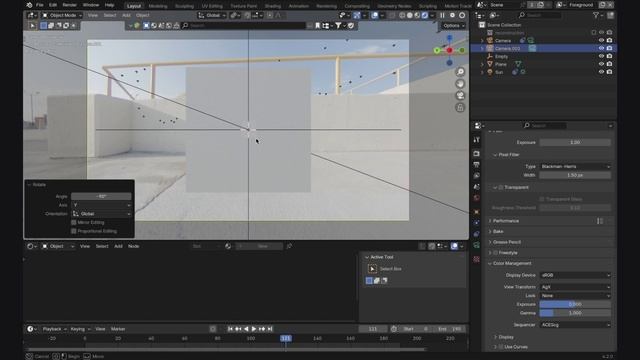Expand the Plane object in outliner

pyautogui.click(x=482, y=64)
